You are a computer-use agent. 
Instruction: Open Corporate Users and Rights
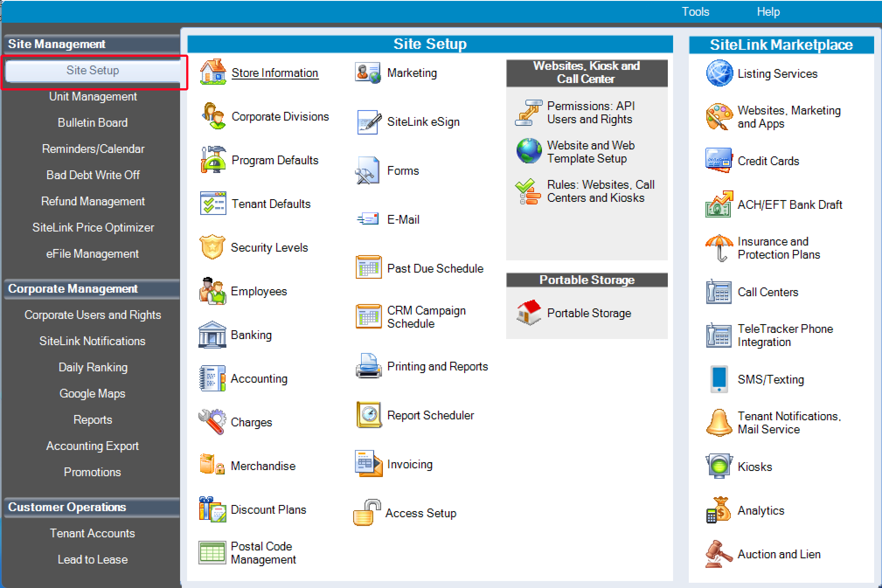[x=93, y=315]
